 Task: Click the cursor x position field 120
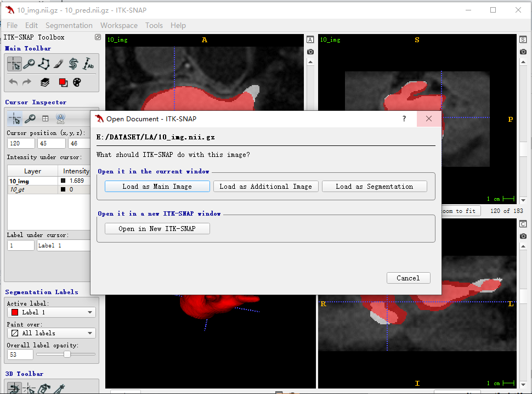click(21, 144)
